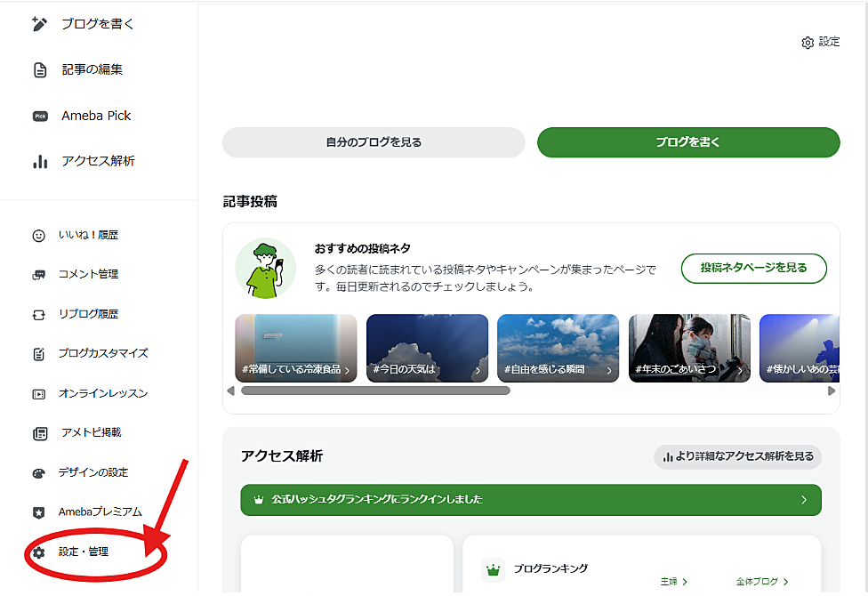Click the 投稿ネタページを見る button
The height and width of the screenshot is (596, 868).
pos(753,268)
